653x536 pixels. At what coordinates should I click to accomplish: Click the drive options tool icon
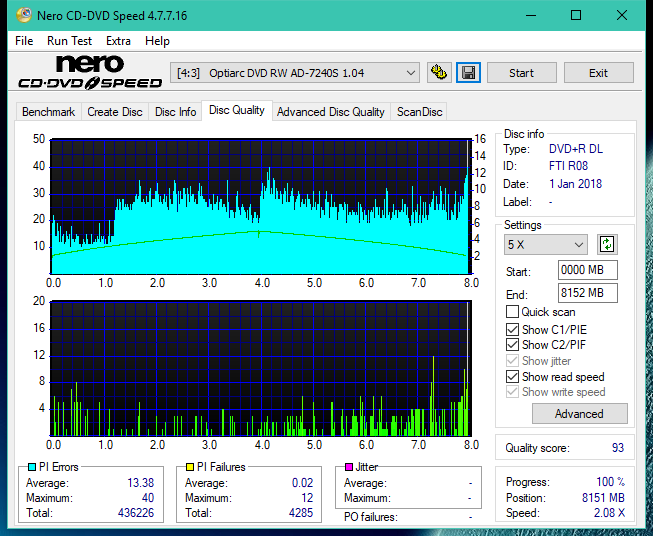(x=439, y=73)
